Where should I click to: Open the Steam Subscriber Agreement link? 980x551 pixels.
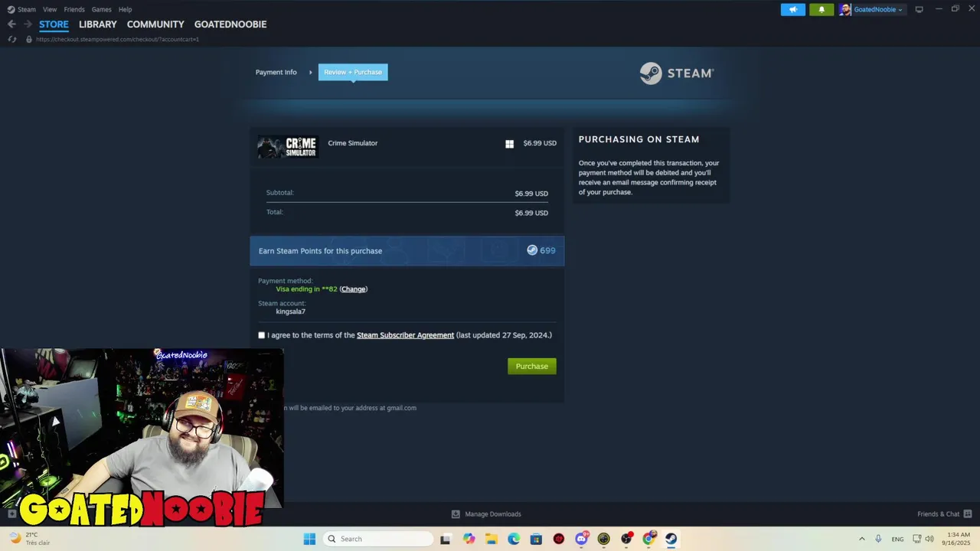click(x=405, y=335)
